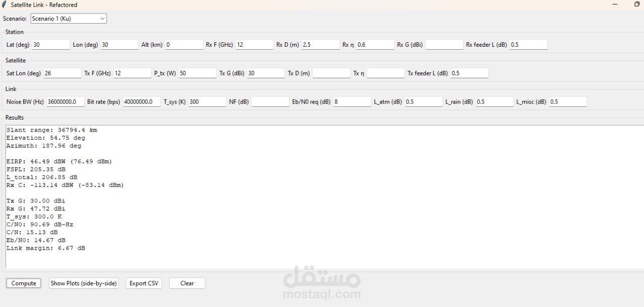Edit the Bit rate (bps) value
The width and height of the screenshot is (644, 307).
[x=141, y=101]
